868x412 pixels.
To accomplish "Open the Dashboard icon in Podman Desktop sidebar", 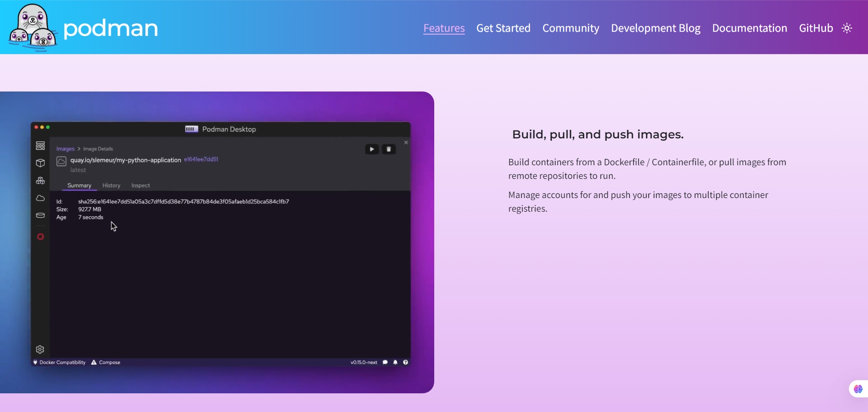I will click(40, 146).
